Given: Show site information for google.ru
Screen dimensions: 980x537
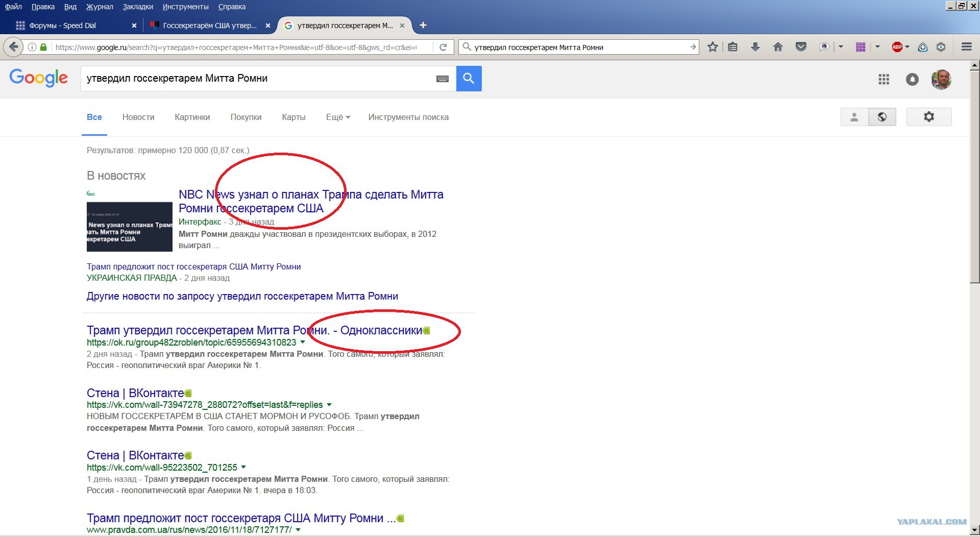Looking at the screenshot, I should pos(32,47).
